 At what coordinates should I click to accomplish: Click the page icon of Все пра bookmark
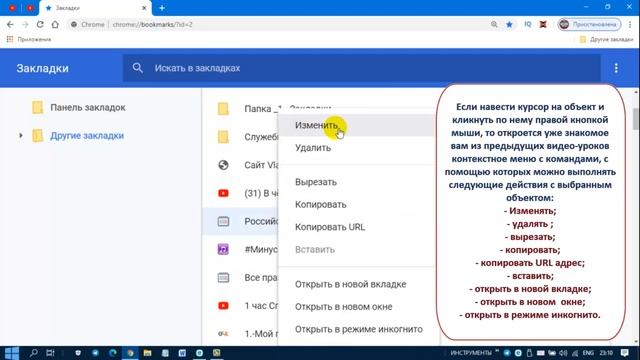(x=223, y=278)
